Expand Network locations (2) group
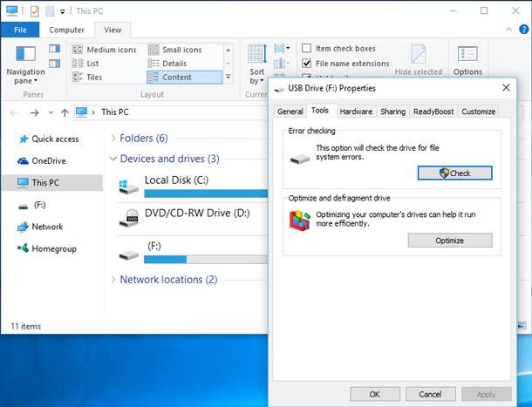This screenshot has height=407, width=532. point(113,280)
